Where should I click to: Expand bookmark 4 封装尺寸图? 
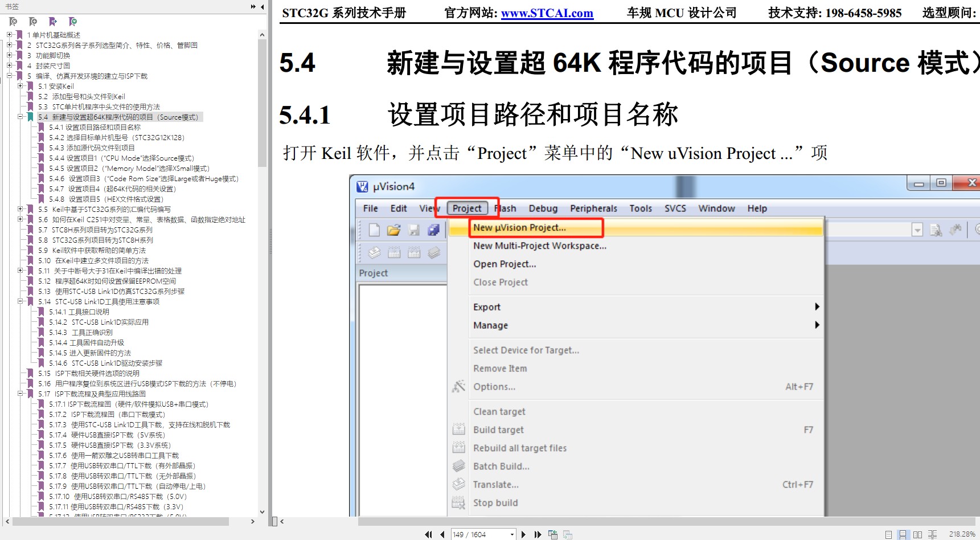[x=9, y=66]
